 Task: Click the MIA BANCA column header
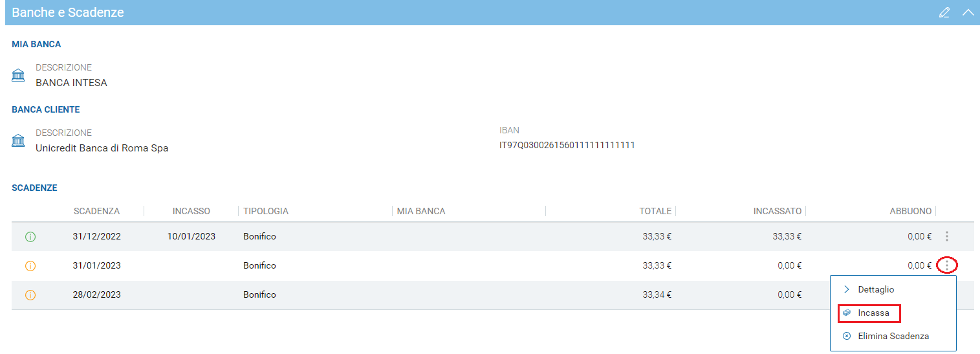(421, 211)
